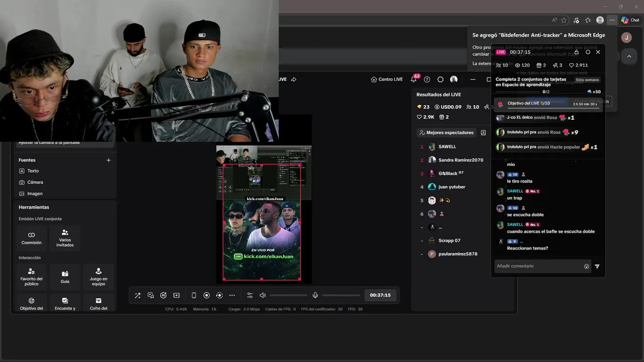Add page to favorites star icon

(x=564, y=20)
